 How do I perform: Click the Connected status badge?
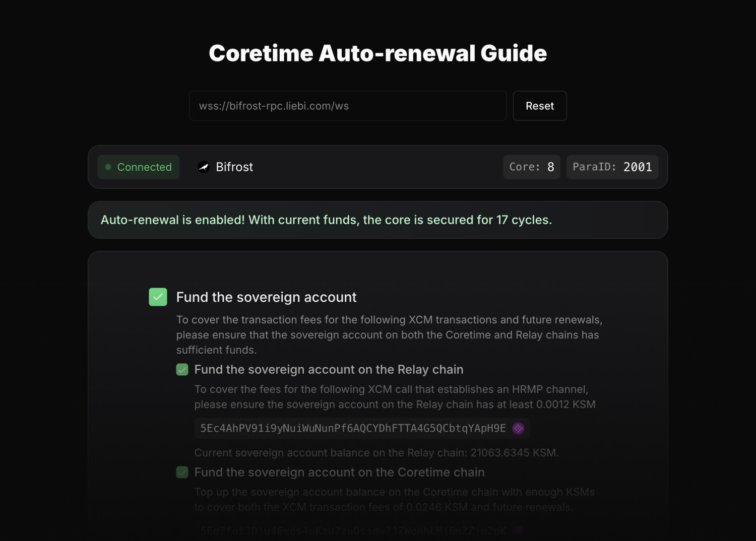(139, 167)
